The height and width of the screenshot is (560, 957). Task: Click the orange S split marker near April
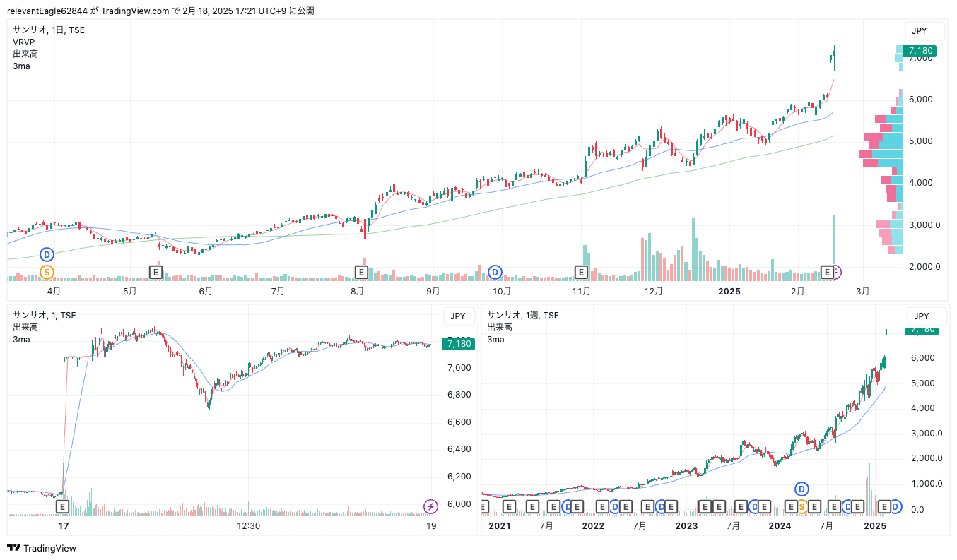[47, 272]
